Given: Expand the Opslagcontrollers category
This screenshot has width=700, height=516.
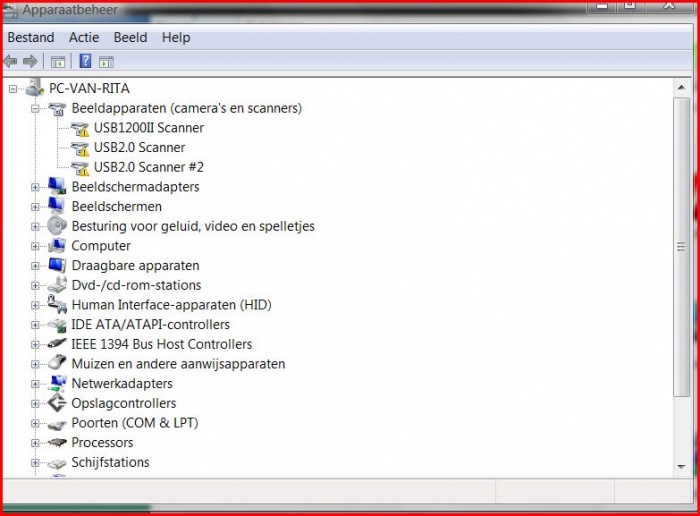Looking at the screenshot, I should click(35, 403).
